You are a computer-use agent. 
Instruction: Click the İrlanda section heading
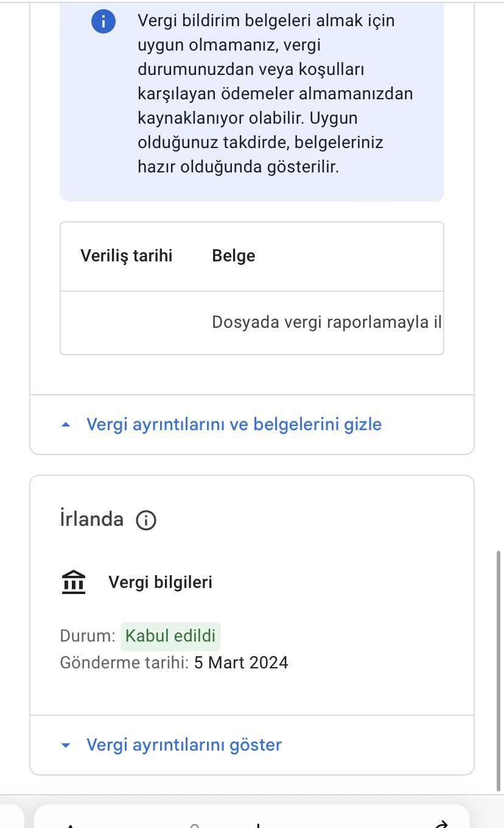[x=92, y=519]
